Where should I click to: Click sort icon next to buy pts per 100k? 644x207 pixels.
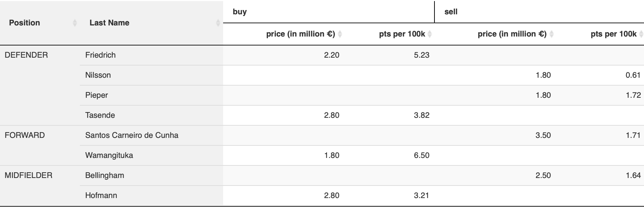(x=430, y=34)
